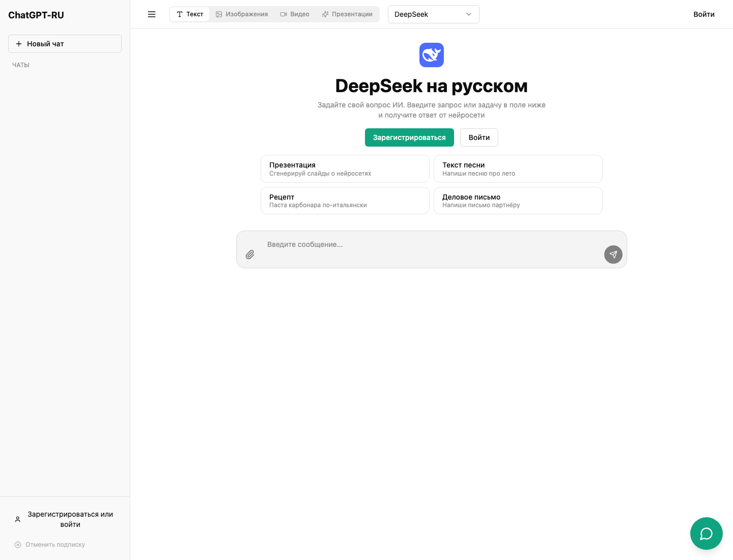
Task: Focus the Введите сообщение input field
Action: (x=432, y=249)
